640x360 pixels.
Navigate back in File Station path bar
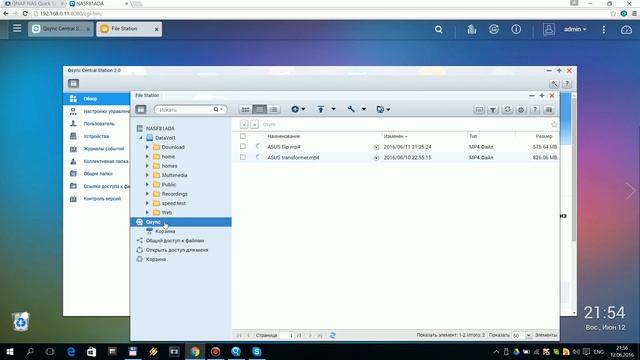[x=244, y=124]
